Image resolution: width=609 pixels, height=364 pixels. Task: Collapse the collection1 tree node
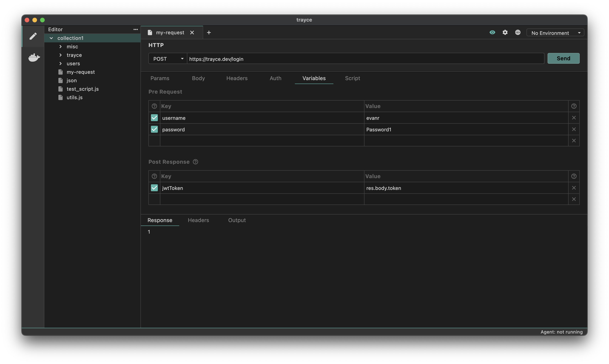51,38
